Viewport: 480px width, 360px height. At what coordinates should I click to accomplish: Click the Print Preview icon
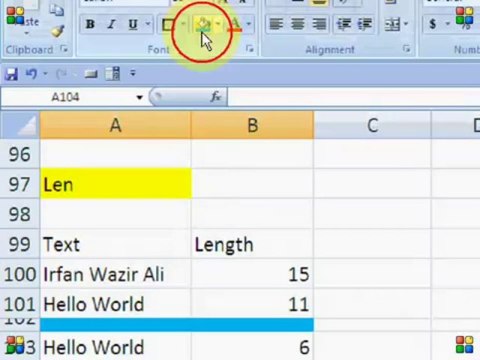click(x=113, y=74)
